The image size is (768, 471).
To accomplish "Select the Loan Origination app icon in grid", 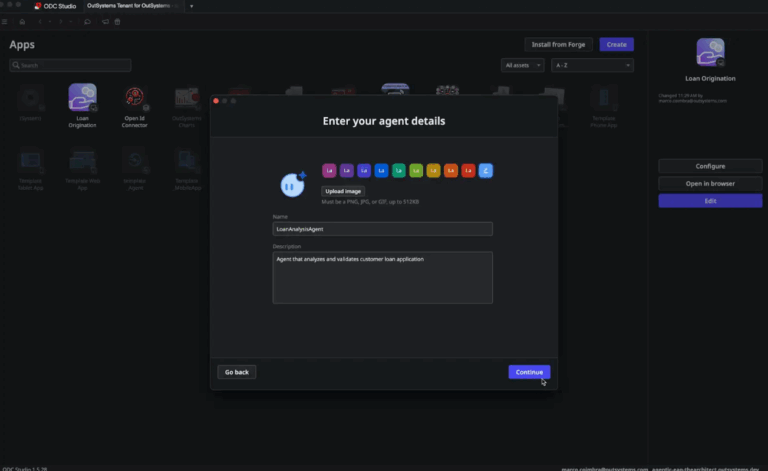I will click(82, 97).
